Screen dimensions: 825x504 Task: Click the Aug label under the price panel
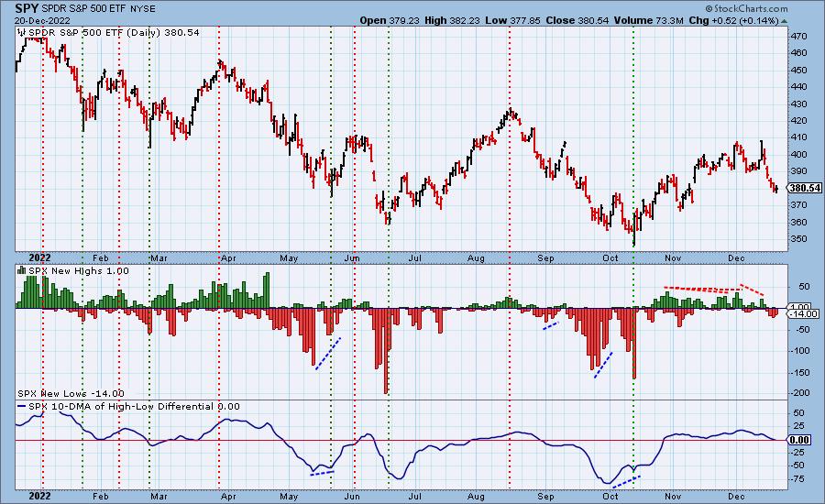click(x=476, y=258)
